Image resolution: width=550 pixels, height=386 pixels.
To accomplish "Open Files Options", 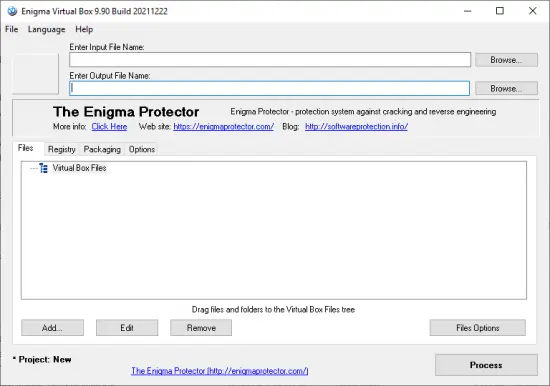I will tap(478, 328).
